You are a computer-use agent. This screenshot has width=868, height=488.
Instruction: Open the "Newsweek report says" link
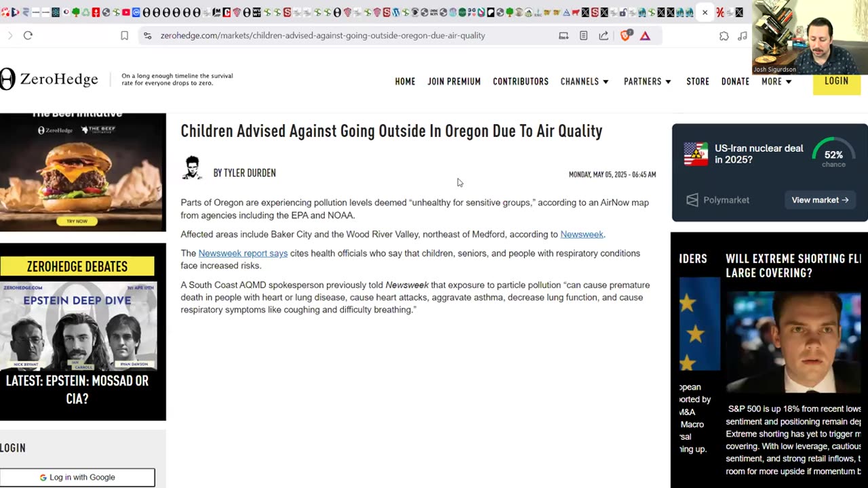[243, 253]
